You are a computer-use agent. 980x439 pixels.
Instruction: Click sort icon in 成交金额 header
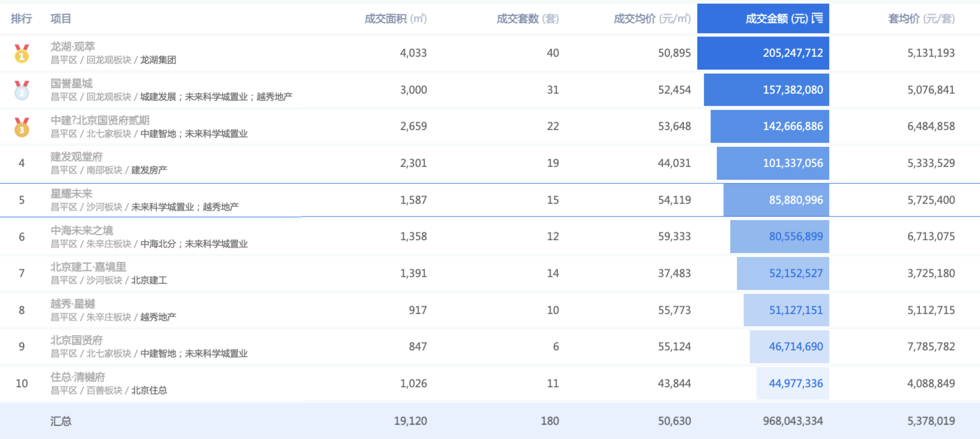point(817,18)
